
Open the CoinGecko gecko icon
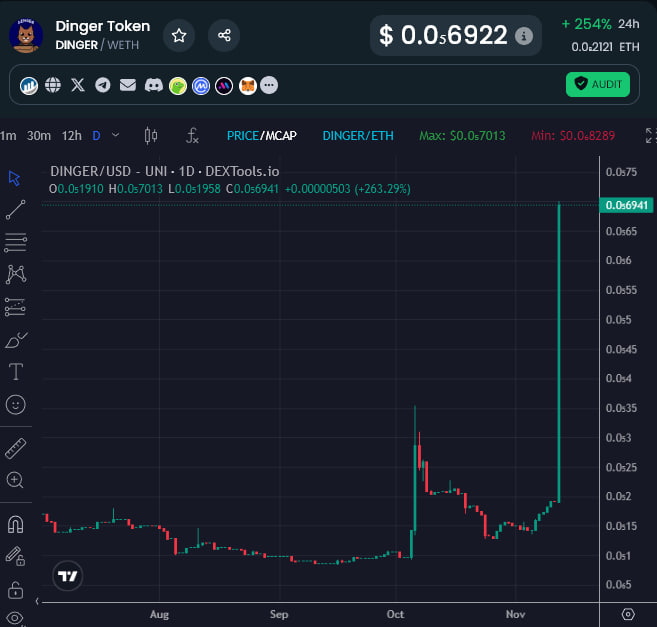[178, 86]
